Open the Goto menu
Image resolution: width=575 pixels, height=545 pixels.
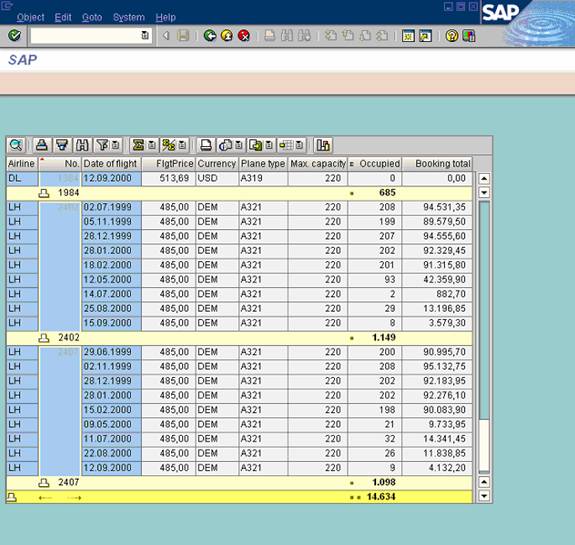pyautogui.click(x=92, y=17)
